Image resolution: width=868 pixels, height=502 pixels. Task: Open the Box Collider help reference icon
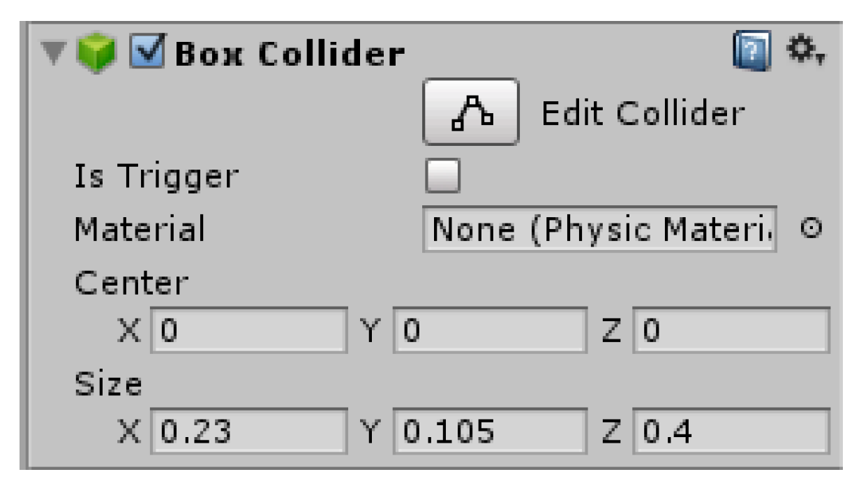tap(752, 51)
